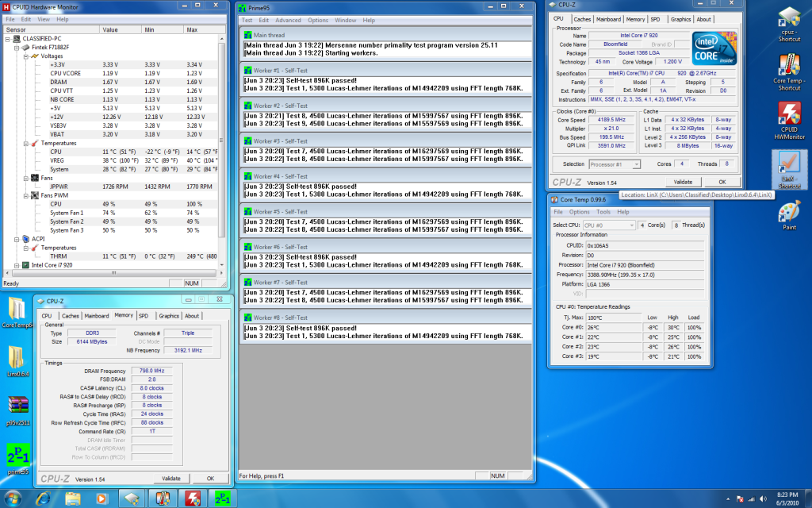Open the Processor Selection dropdown in CPU-Z
Viewport: 812px width, 508px height.
(x=615, y=164)
